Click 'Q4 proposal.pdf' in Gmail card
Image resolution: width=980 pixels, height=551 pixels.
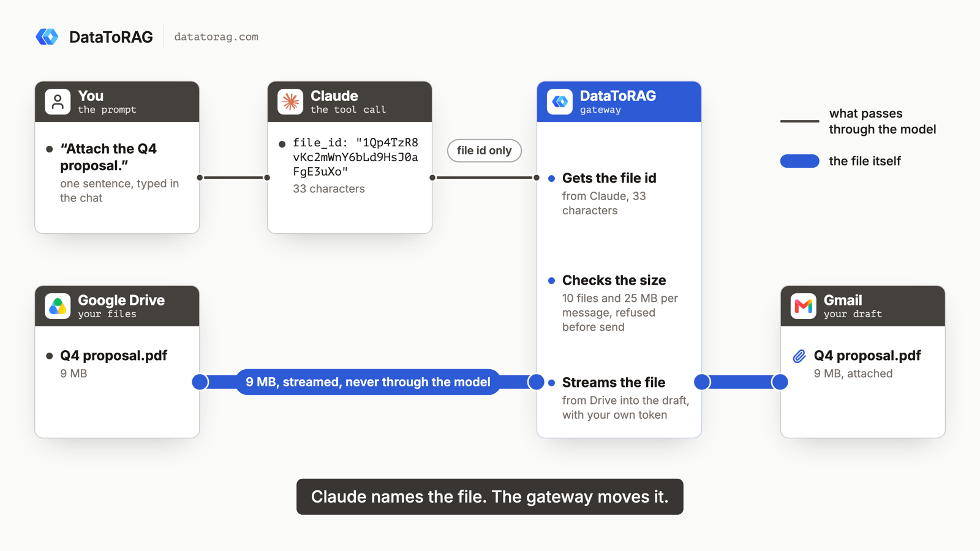[867, 356]
